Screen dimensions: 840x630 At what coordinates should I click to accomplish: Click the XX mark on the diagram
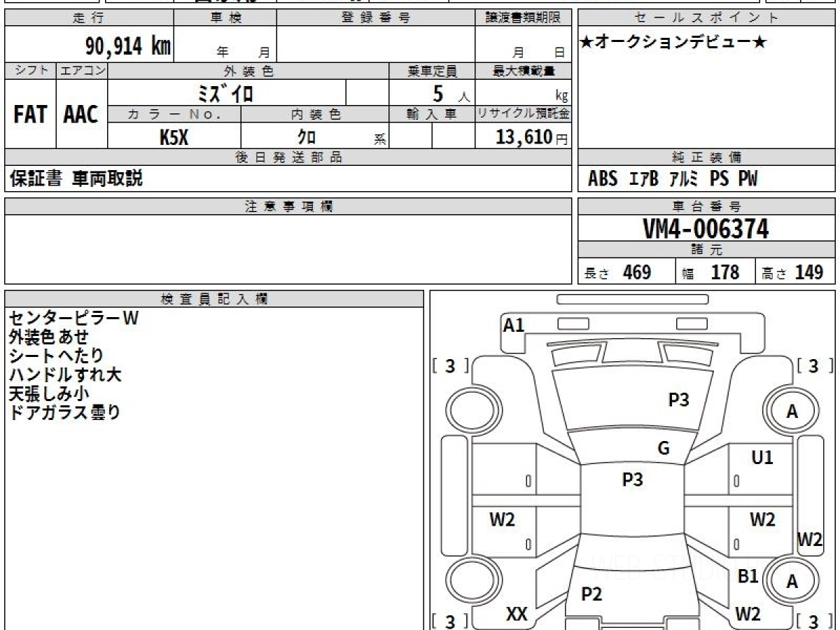coord(517,615)
